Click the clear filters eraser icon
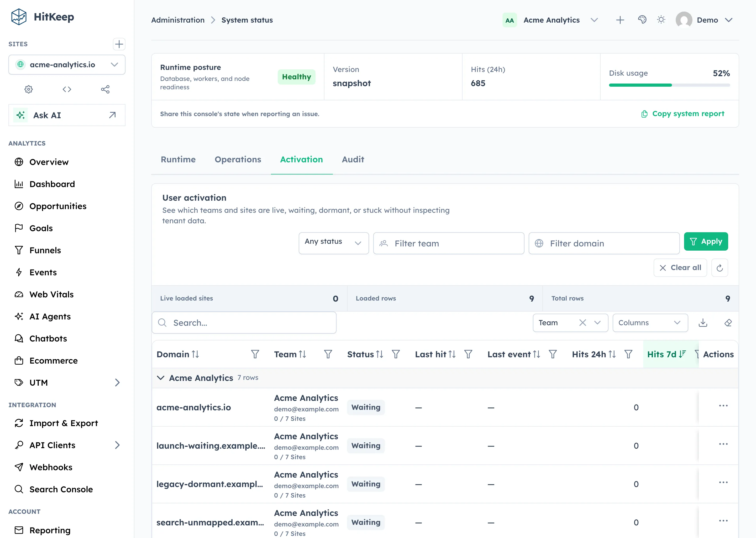756x538 pixels. click(x=728, y=323)
